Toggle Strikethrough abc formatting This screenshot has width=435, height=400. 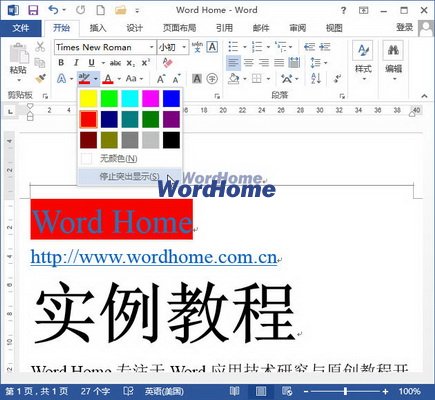pos(115,63)
